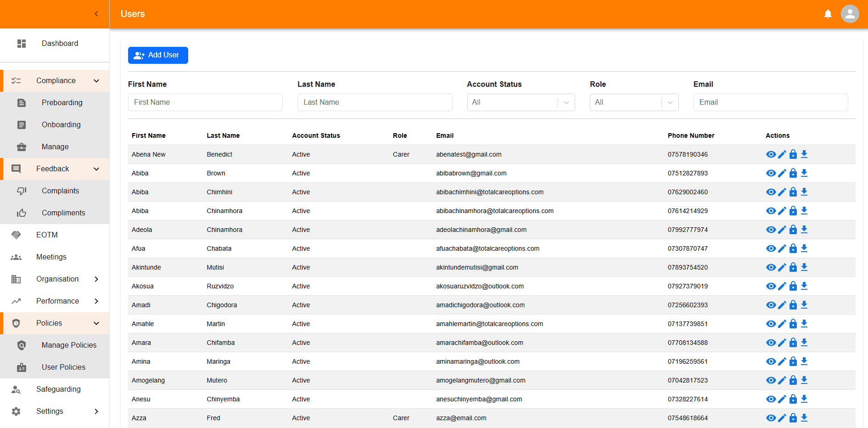Lock Amara Chifamba's account
Image resolution: width=868 pixels, height=428 pixels.
[x=793, y=343]
